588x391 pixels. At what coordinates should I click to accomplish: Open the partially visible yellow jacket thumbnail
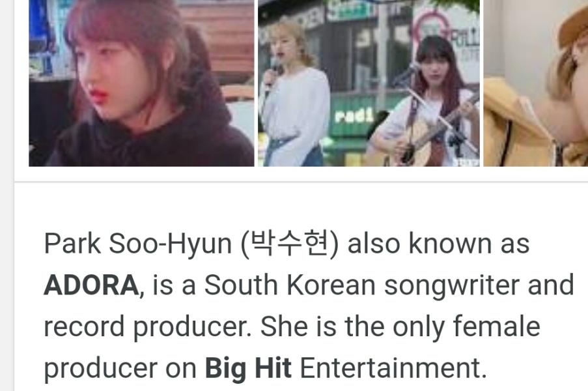(535, 83)
